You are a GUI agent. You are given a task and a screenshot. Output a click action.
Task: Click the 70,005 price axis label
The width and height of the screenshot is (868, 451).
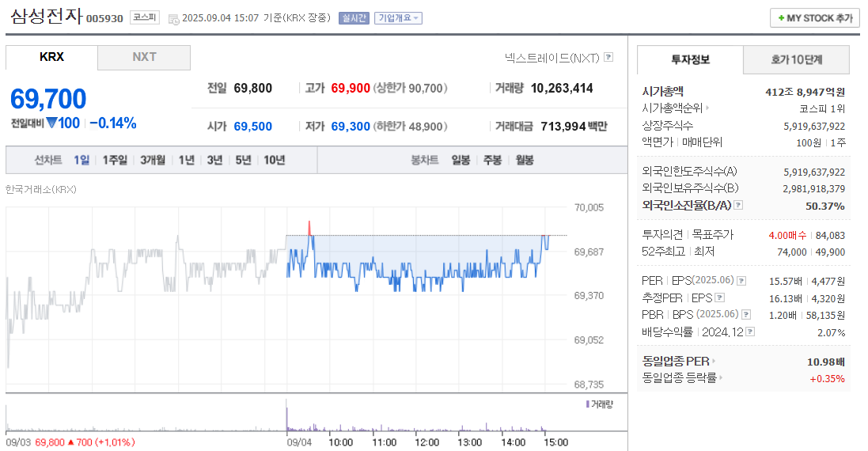point(589,208)
